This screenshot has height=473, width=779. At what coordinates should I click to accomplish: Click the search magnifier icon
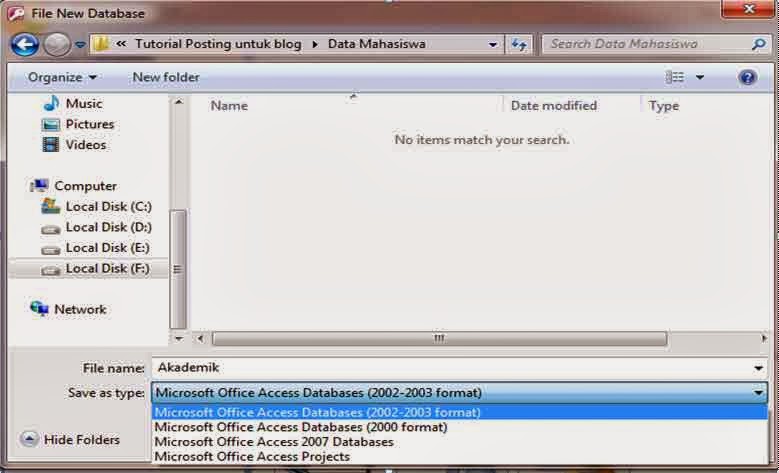click(759, 44)
